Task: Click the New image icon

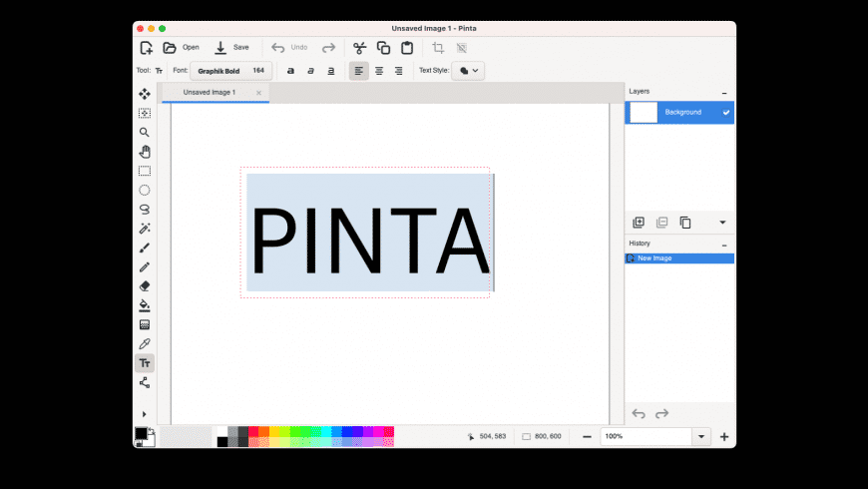Action: [146, 48]
